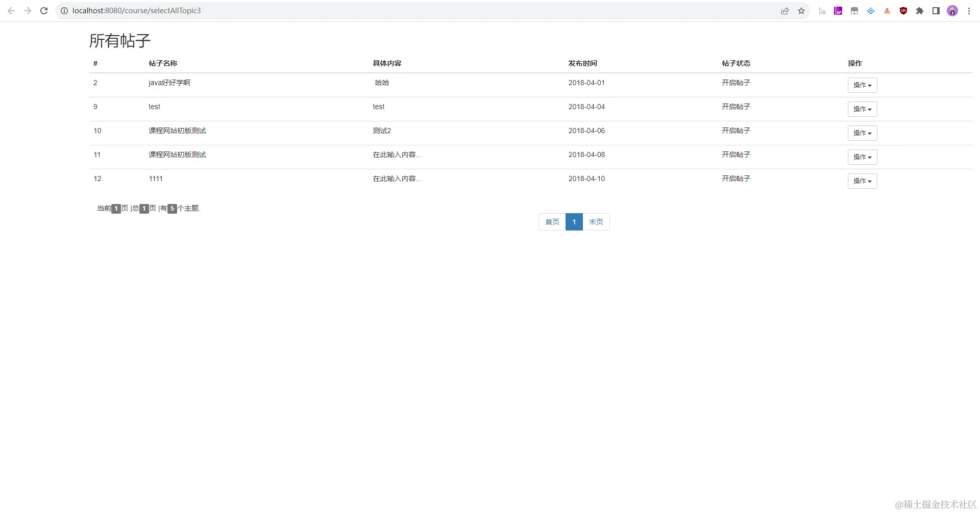Open the orange hierarchy extension icon
The width and height of the screenshot is (980, 513).
pos(887,11)
